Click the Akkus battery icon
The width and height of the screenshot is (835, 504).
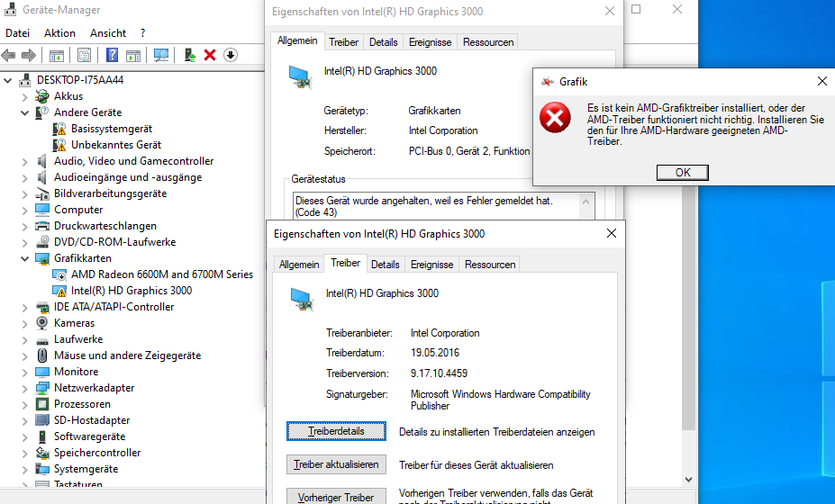tap(42, 96)
